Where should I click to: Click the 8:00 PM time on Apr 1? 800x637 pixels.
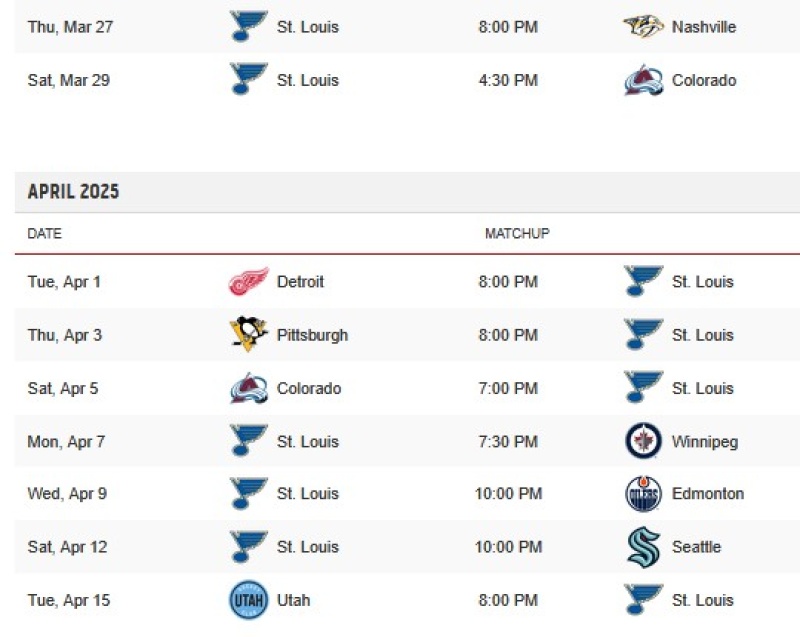[508, 282]
